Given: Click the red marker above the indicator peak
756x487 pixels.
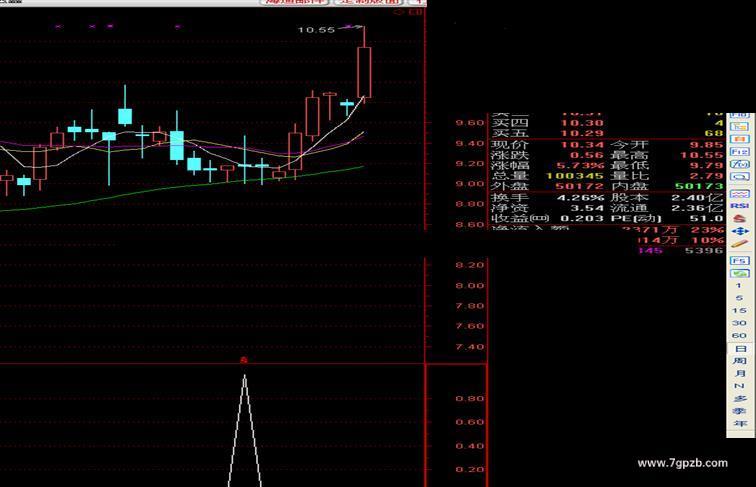Looking at the screenshot, I should [244, 360].
